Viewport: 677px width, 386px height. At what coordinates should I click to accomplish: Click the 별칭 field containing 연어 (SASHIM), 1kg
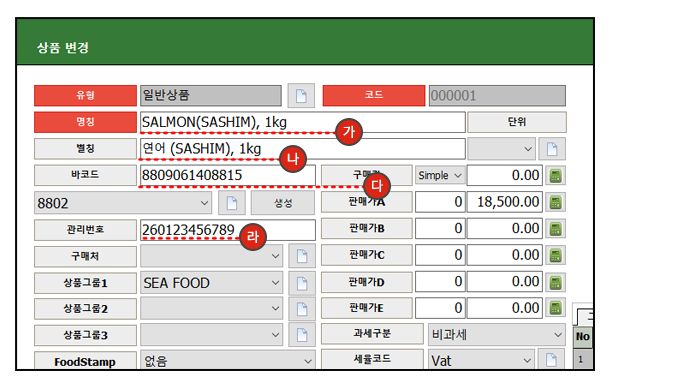303,149
